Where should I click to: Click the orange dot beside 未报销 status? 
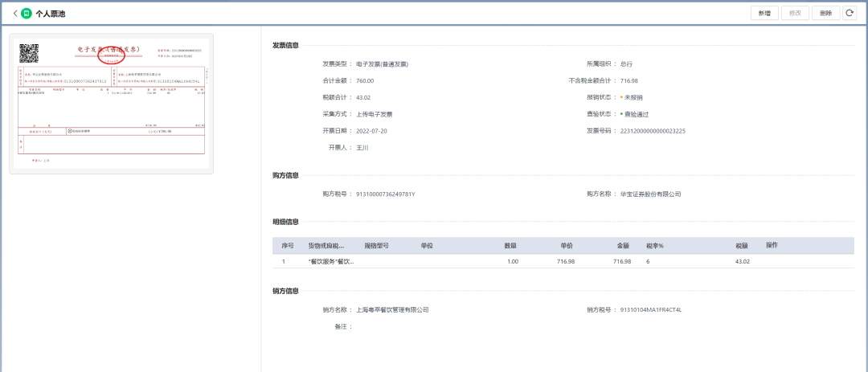click(621, 97)
